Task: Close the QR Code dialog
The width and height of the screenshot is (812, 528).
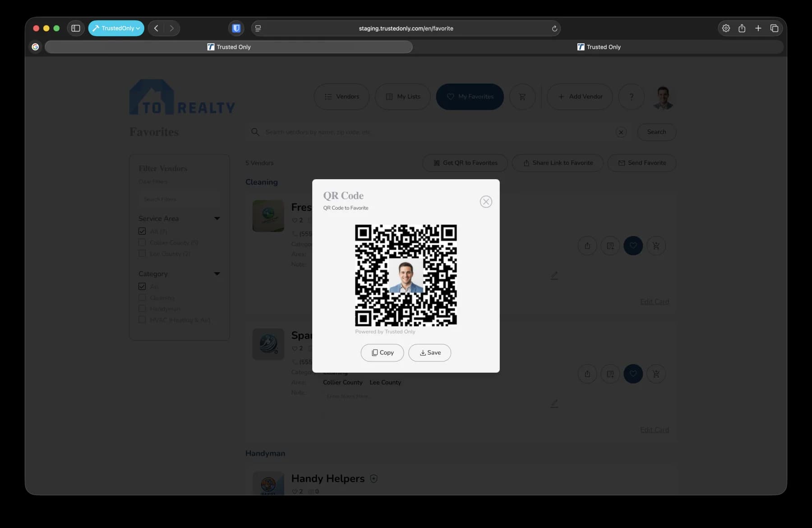Action: click(486, 202)
